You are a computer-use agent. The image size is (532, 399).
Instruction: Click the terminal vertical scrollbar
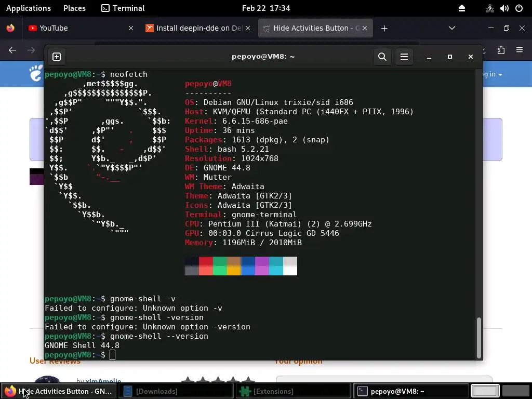coord(479,338)
